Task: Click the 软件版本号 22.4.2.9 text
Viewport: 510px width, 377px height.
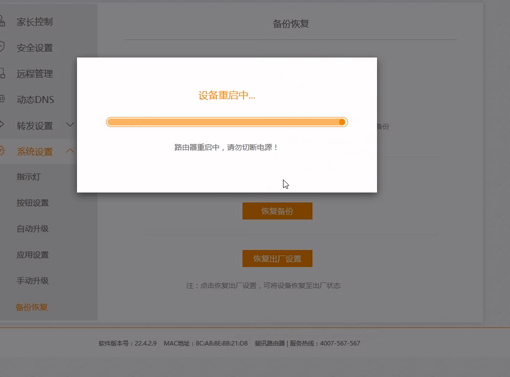Action: tap(127, 343)
